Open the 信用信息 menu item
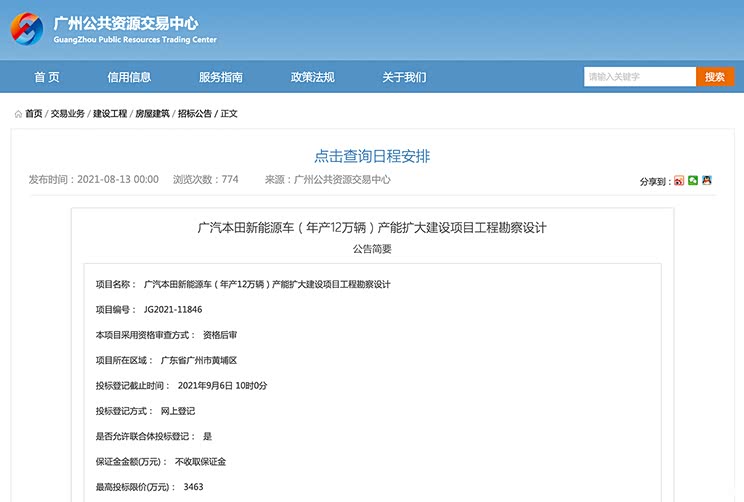744x502 pixels. tap(129, 77)
